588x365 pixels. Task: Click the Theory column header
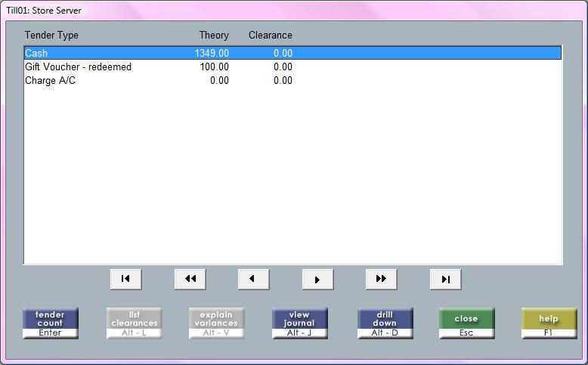[214, 36]
